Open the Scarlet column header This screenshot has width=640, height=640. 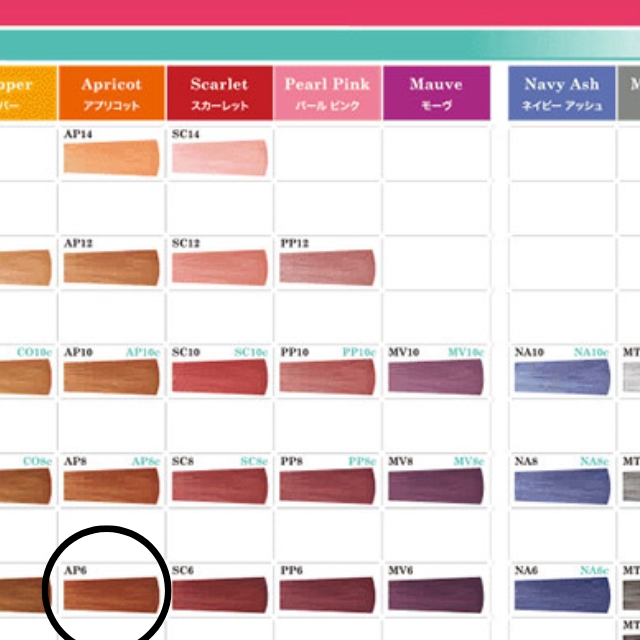point(219,93)
